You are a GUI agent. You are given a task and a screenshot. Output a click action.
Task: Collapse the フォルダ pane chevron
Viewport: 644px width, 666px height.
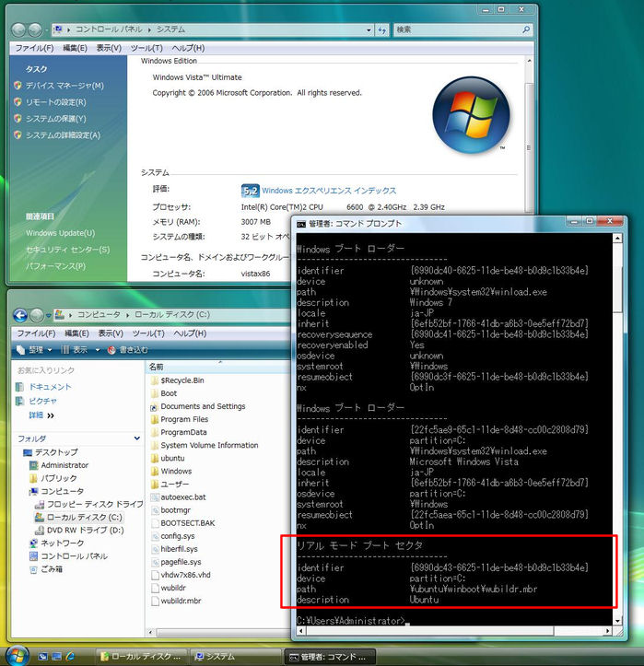136,438
